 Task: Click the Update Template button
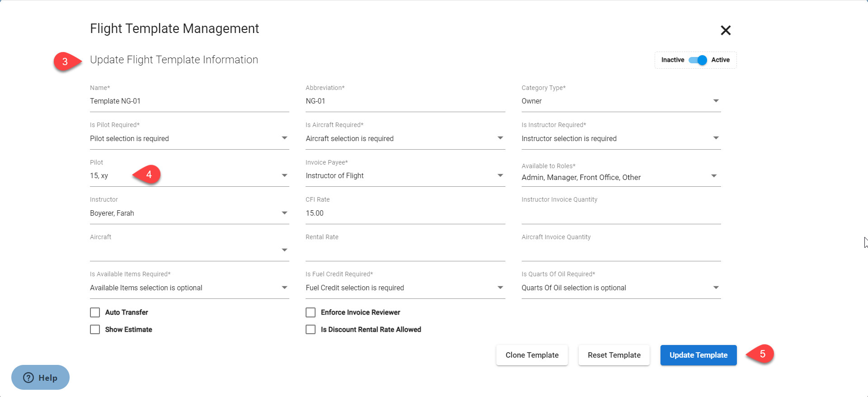point(698,355)
